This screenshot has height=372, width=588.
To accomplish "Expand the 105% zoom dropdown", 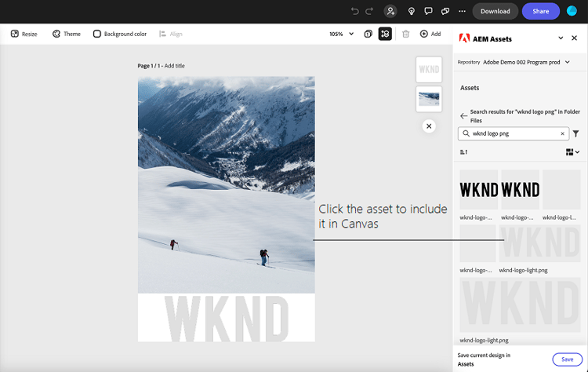I will pyautogui.click(x=341, y=34).
